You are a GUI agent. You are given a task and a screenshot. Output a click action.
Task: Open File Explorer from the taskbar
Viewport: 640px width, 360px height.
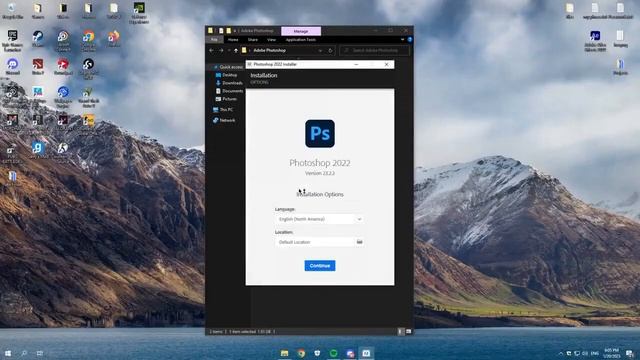point(284,353)
